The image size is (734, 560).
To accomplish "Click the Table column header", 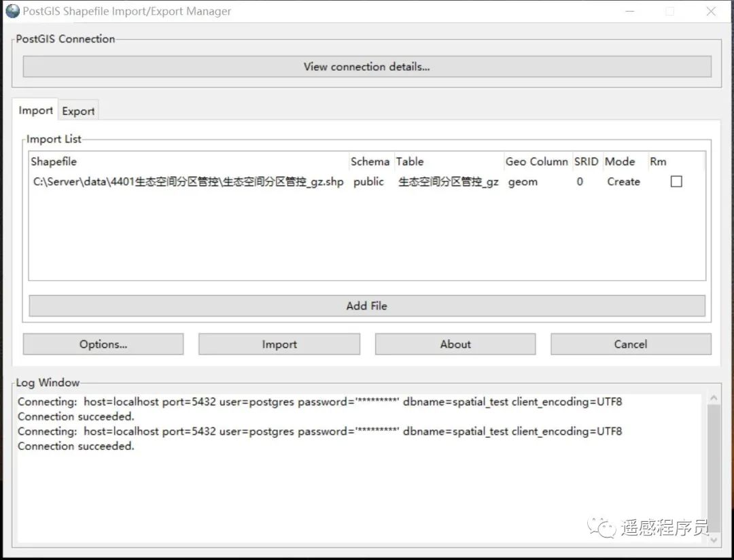I will [x=449, y=162].
